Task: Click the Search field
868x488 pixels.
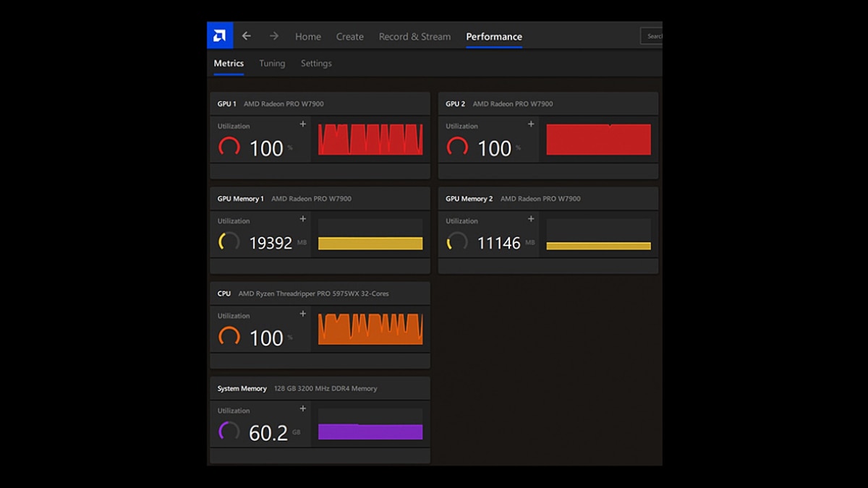Action: [651, 36]
